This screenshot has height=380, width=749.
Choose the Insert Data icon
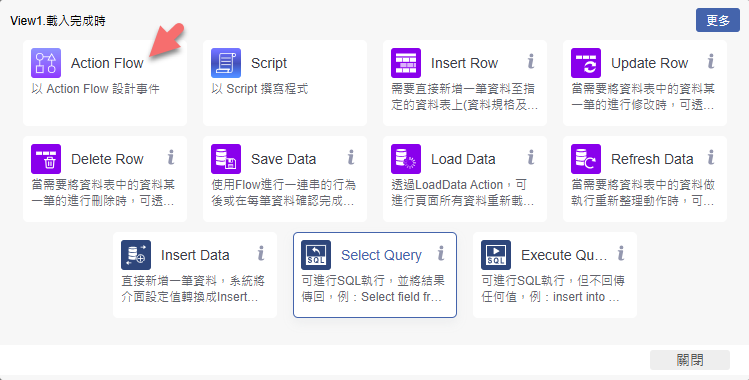tap(136, 255)
